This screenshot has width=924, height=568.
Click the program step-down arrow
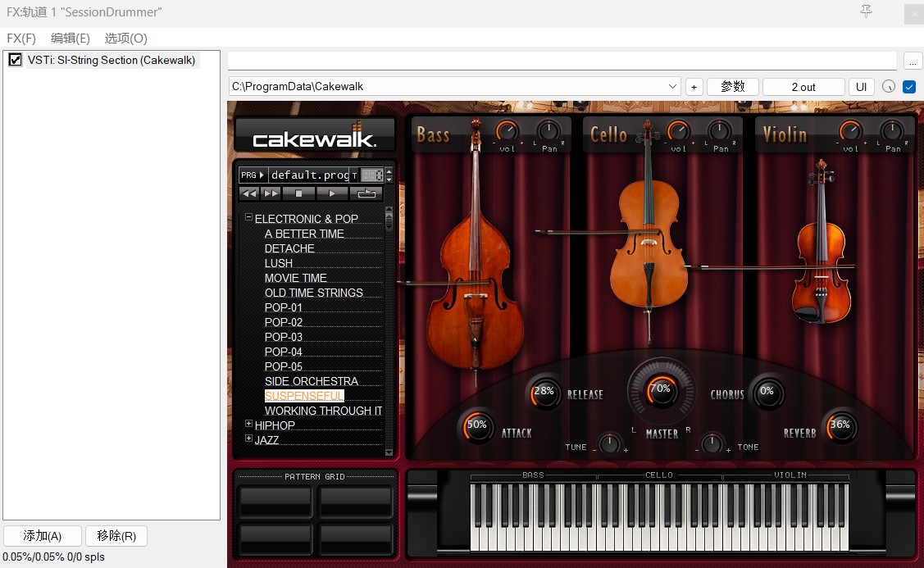tap(389, 179)
